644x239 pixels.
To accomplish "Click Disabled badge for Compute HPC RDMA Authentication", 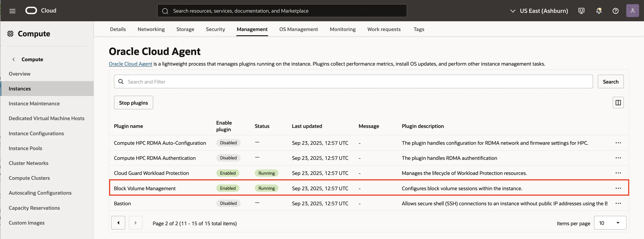I will (x=228, y=158).
